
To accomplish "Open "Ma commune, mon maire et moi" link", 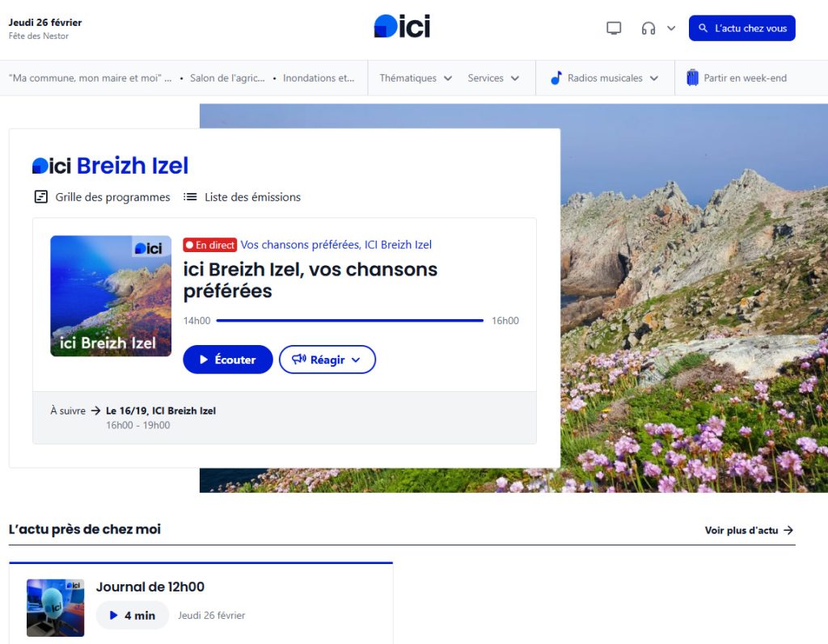I will coord(90,78).
